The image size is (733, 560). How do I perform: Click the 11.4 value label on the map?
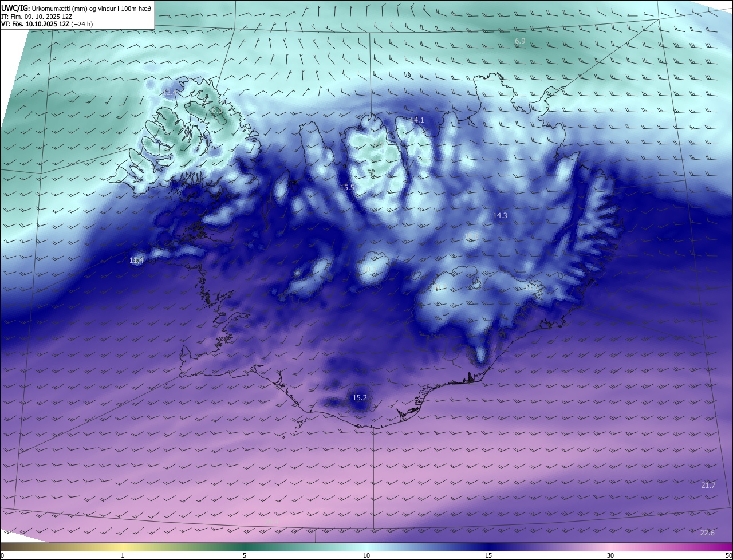[x=136, y=260]
